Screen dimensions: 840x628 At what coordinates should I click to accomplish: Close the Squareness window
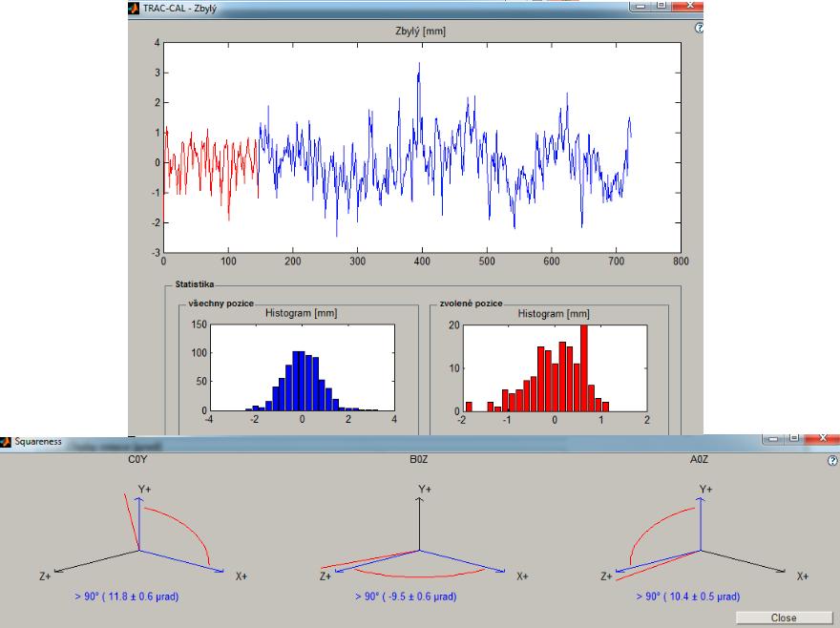[x=823, y=438]
